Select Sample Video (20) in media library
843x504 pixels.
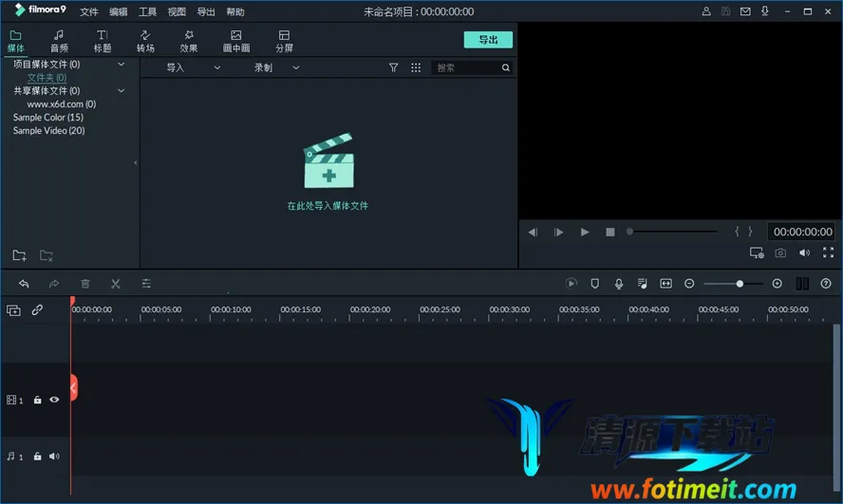48,131
